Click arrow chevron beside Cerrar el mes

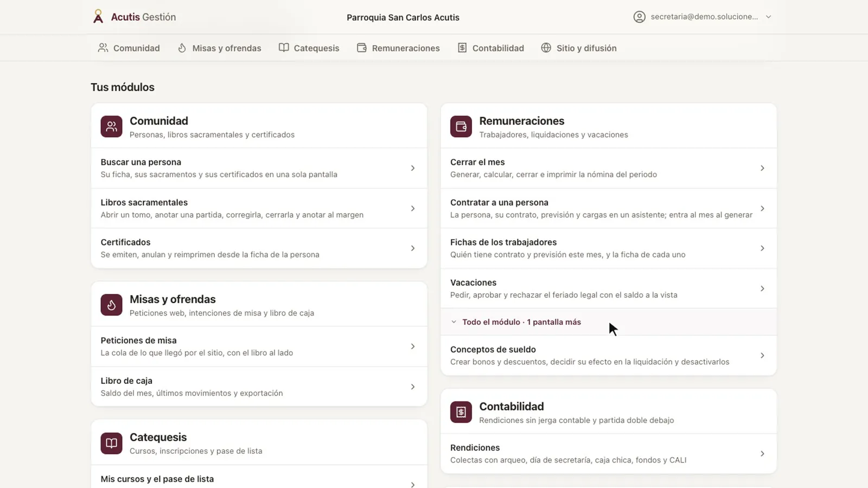[x=762, y=168]
